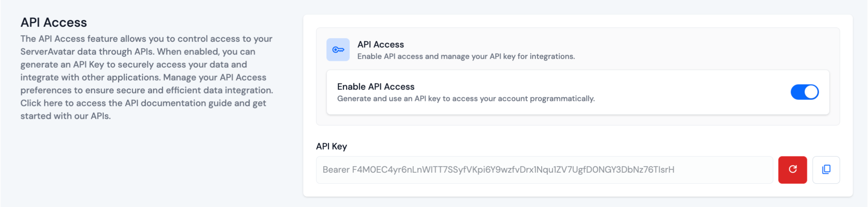Select the red regenerate API key icon
The width and height of the screenshot is (868, 207).
(793, 170)
